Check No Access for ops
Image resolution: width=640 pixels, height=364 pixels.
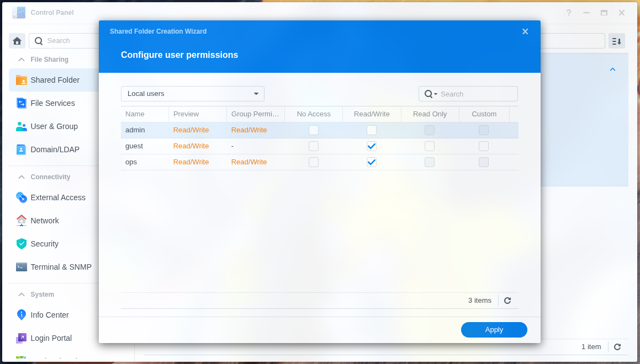(314, 162)
